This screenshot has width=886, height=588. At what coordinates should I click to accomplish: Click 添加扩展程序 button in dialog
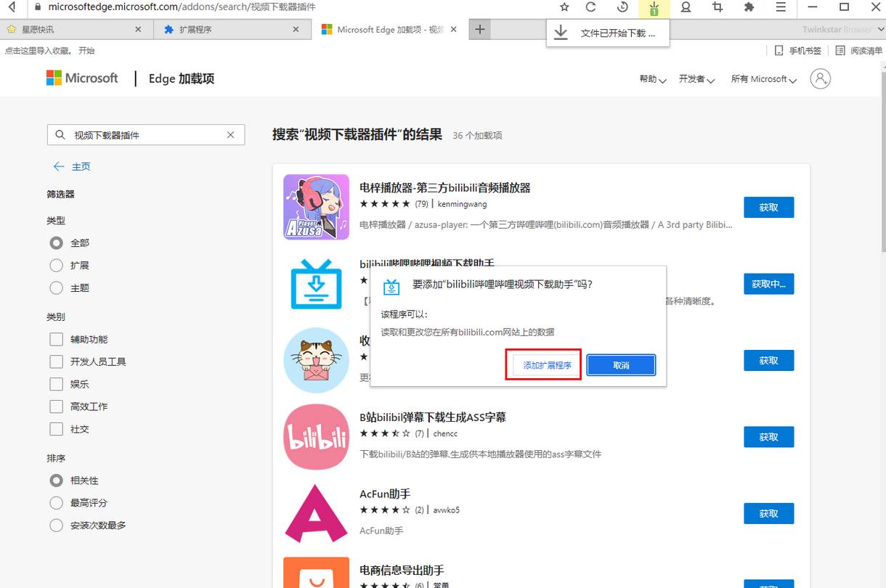coord(547,365)
